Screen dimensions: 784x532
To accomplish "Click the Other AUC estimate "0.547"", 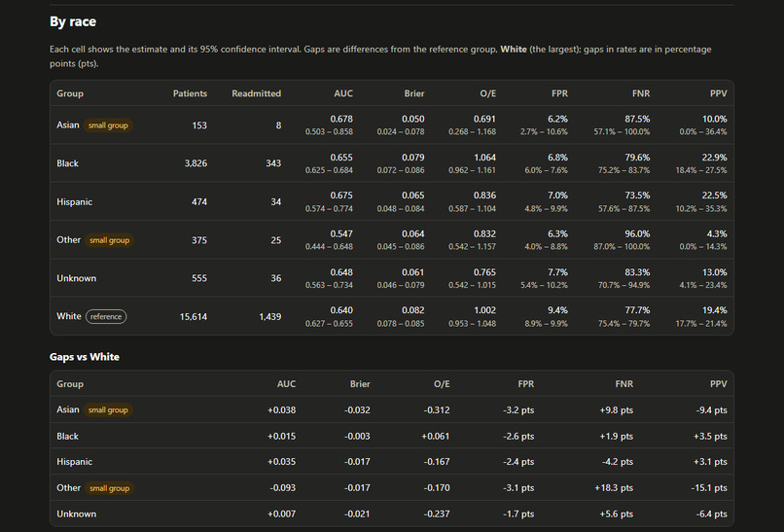I will (x=341, y=234).
